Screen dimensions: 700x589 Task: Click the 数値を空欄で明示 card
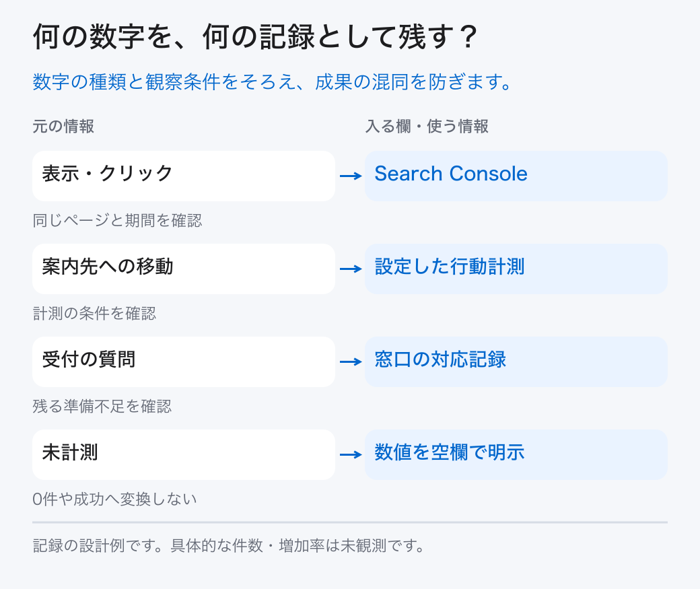tap(516, 454)
